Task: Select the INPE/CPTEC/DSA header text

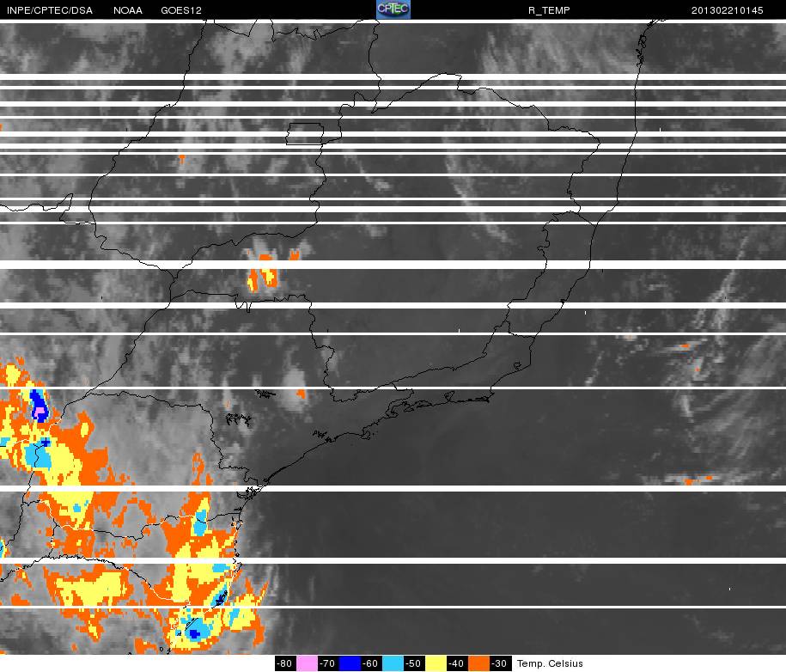Action: [50, 10]
